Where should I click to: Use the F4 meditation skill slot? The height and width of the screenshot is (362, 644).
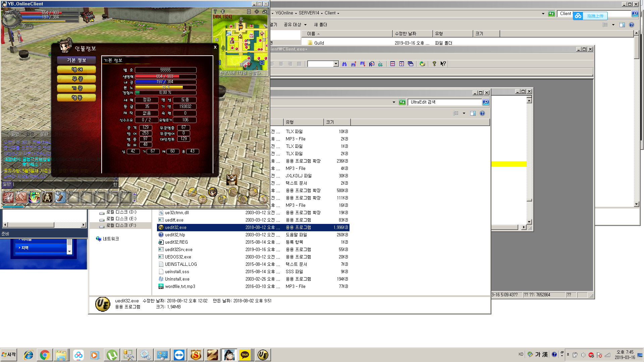(x=47, y=197)
